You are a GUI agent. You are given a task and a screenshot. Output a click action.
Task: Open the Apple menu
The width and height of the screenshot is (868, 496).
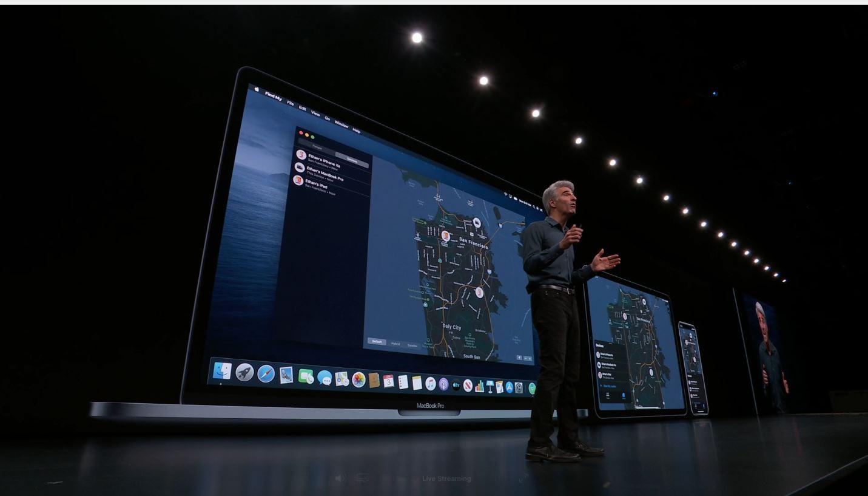[257, 89]
